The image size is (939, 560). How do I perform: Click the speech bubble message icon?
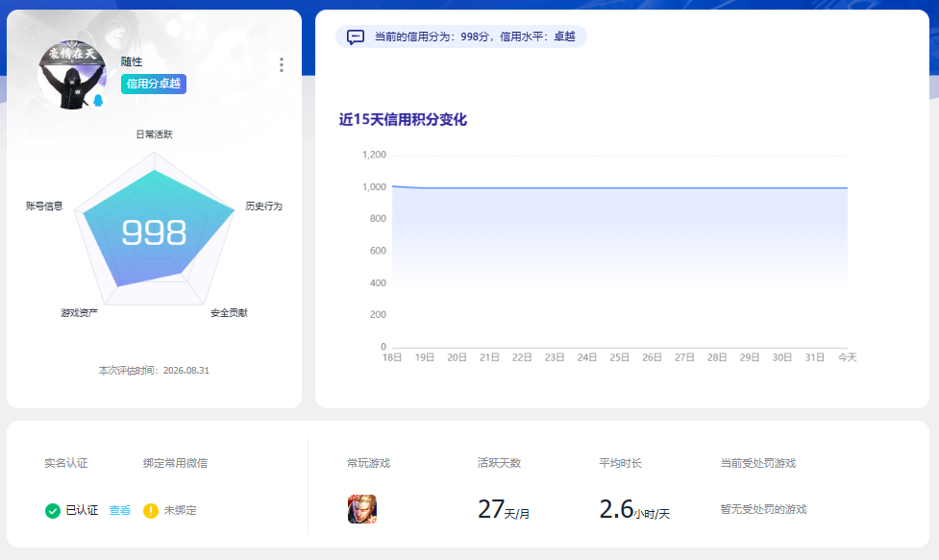click(355, 37)
